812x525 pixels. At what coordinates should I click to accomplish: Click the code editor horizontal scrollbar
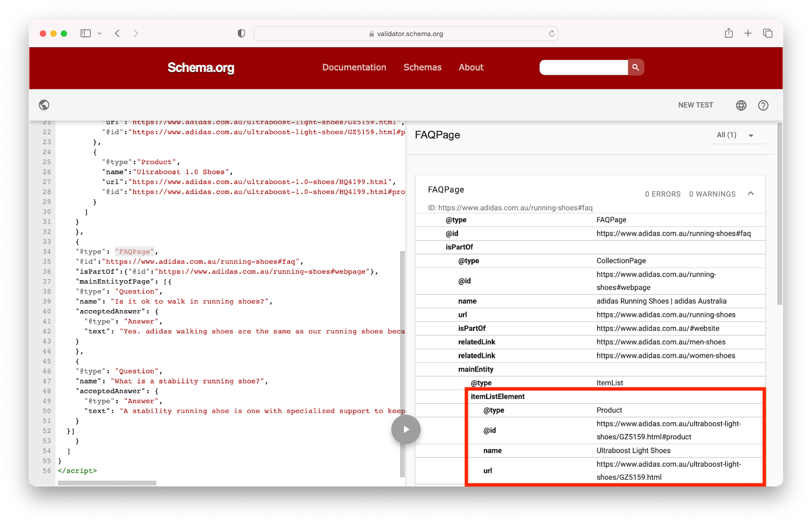pyautogui.click(x=107, y=483)
